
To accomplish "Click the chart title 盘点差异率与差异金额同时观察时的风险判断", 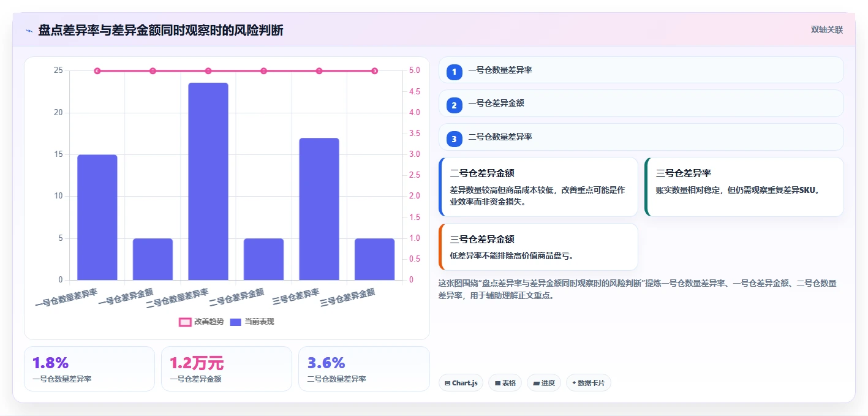I will pyautogui.click(x=160, y=30).
